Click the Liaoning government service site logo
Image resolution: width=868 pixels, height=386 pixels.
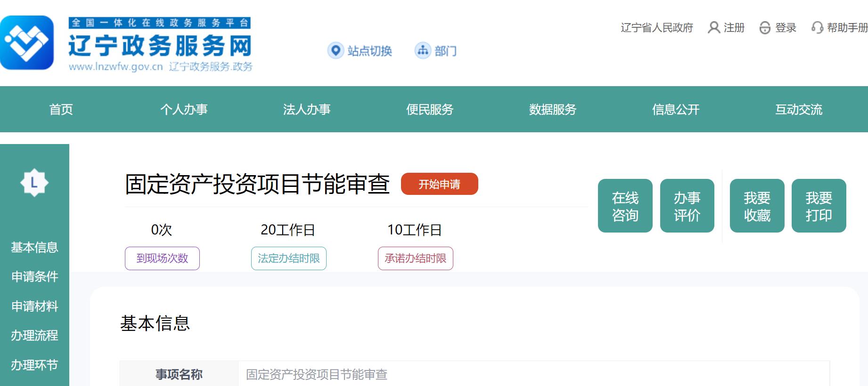[27, 43]
